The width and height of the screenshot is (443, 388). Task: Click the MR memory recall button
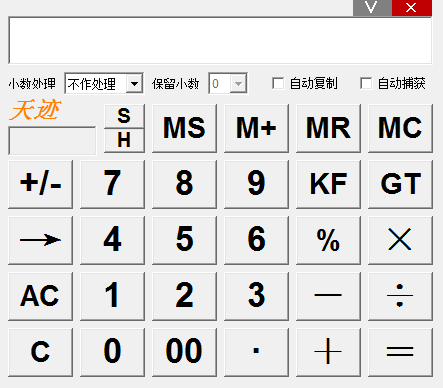(x=328, y=128)
